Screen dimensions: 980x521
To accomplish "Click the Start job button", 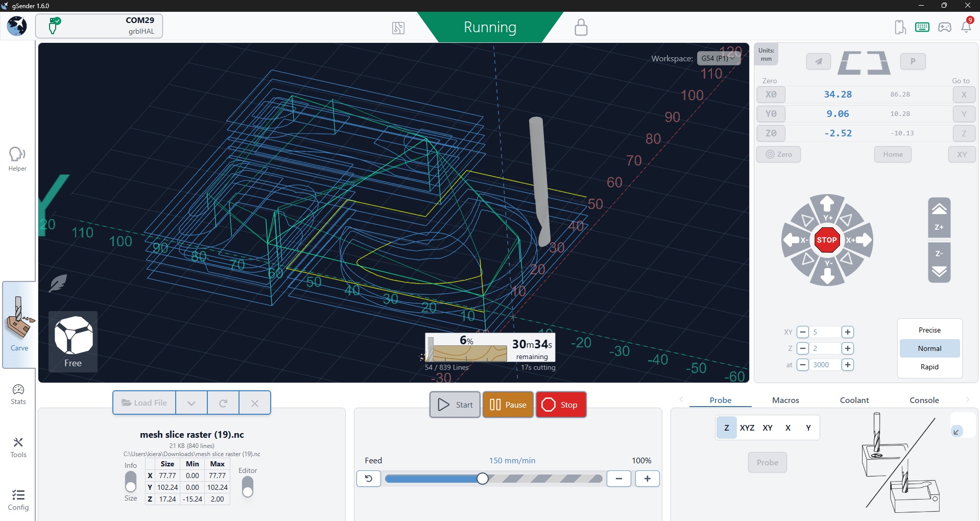I will coord(455,405).
